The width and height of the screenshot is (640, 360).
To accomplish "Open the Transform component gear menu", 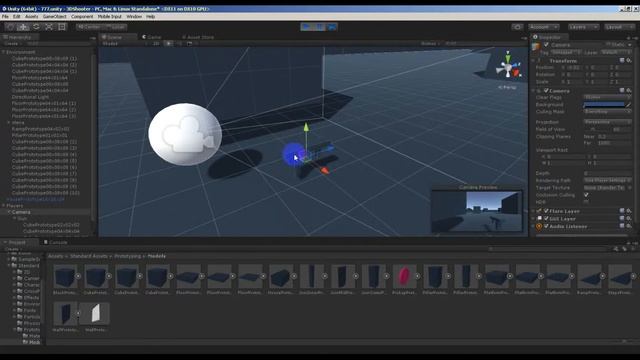I will point(629,60).
